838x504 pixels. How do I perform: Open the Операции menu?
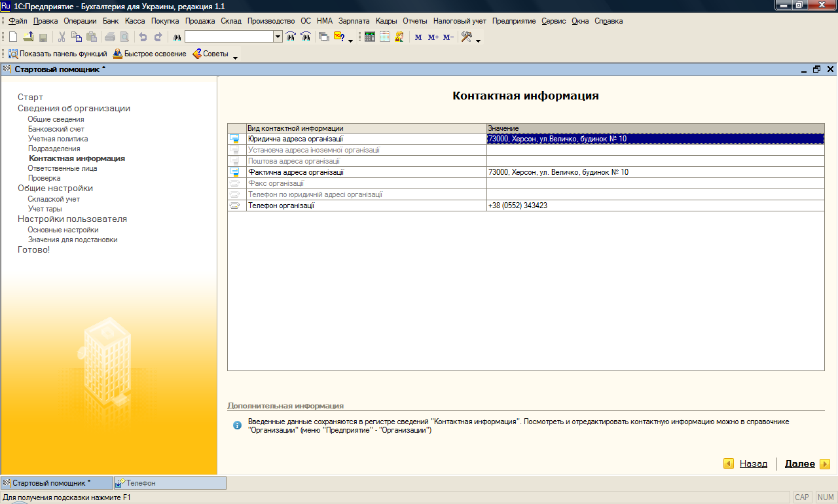[x=80, y=21]
